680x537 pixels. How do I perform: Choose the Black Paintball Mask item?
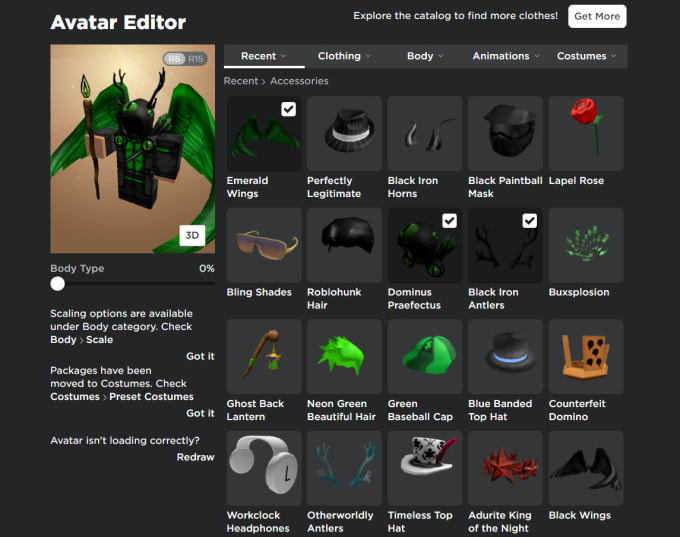(x=505, y=133)
